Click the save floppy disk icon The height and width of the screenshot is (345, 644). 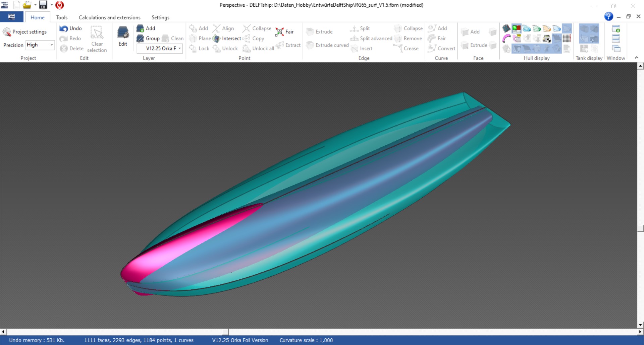pyautogui.click(x=43, y=5)
